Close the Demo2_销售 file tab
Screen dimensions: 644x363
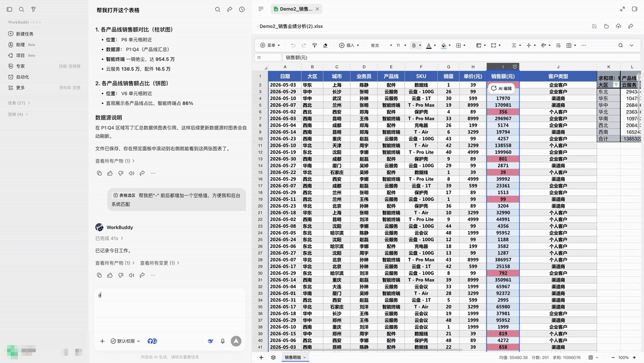pos(317,8)
